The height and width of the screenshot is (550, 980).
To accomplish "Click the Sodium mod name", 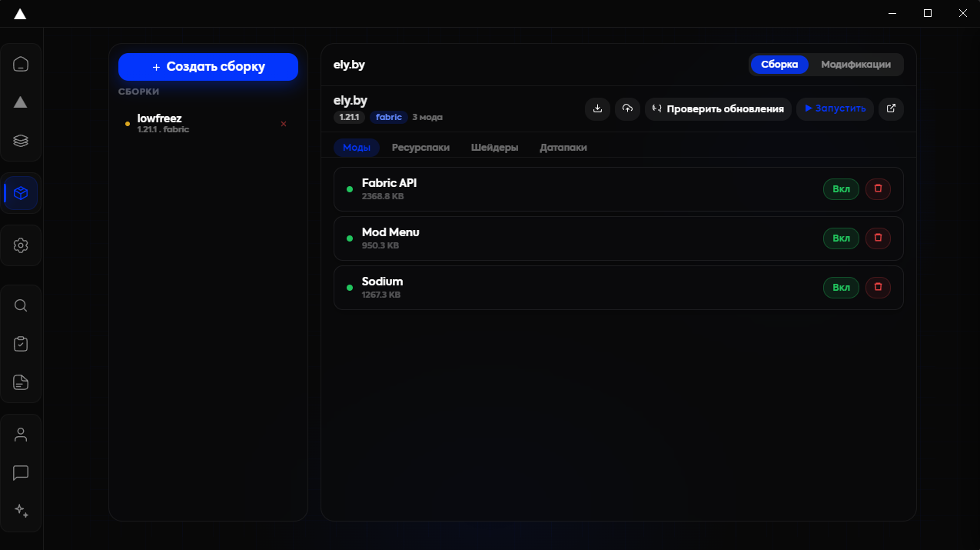I will click(383, 282).
